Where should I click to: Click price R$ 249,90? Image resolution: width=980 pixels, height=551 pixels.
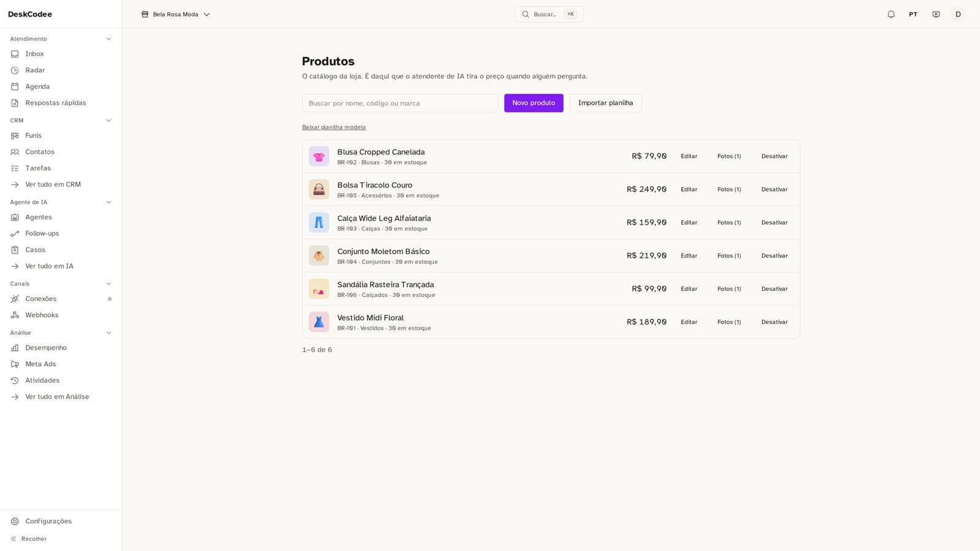(x=646, y=189)
